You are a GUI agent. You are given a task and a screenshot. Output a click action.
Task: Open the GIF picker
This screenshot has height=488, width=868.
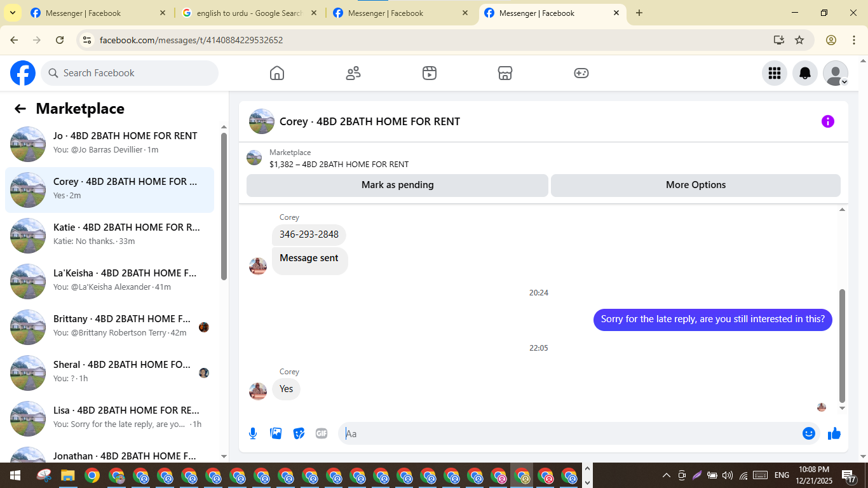tap(322, 433)
